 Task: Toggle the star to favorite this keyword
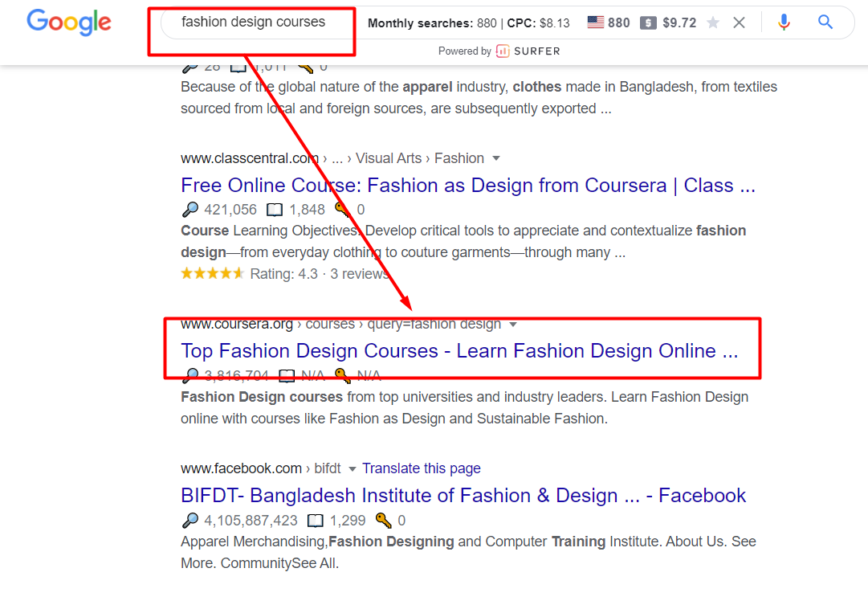point(713,22)
